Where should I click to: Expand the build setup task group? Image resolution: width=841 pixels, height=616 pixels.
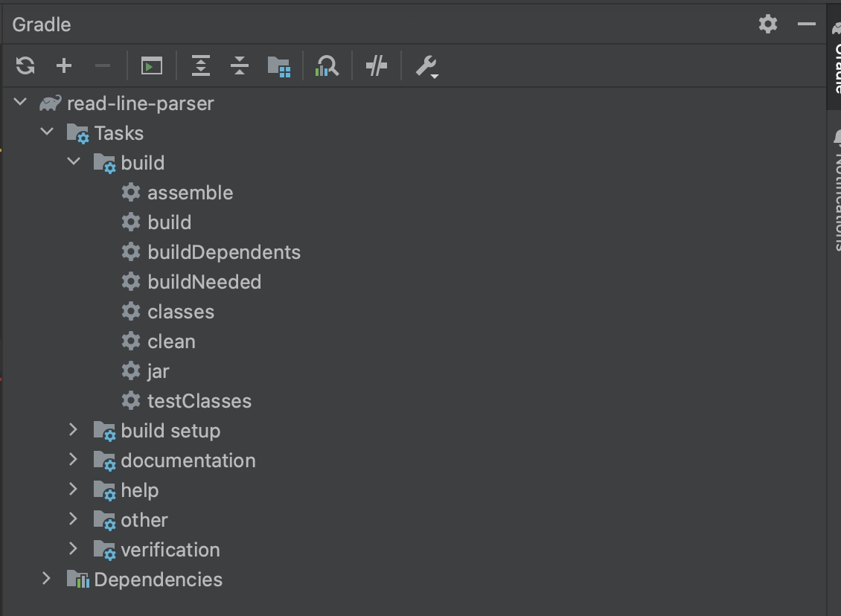coord(73,430)
